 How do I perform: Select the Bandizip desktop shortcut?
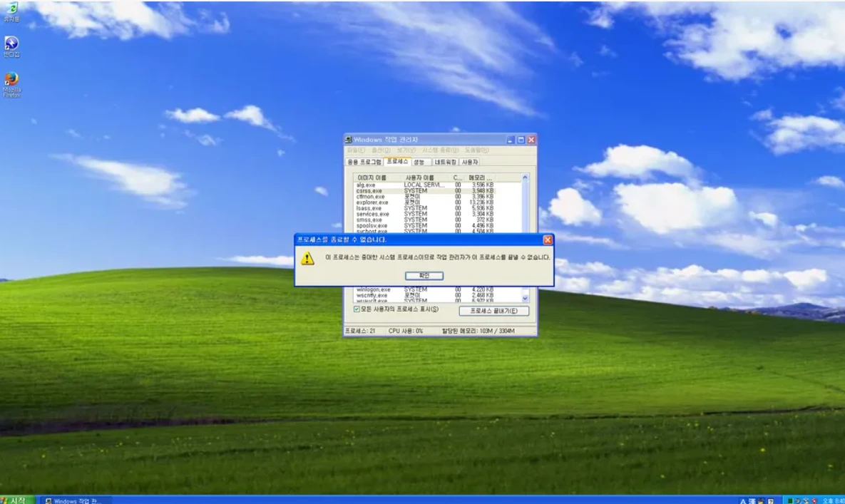[x=11, y=47]
